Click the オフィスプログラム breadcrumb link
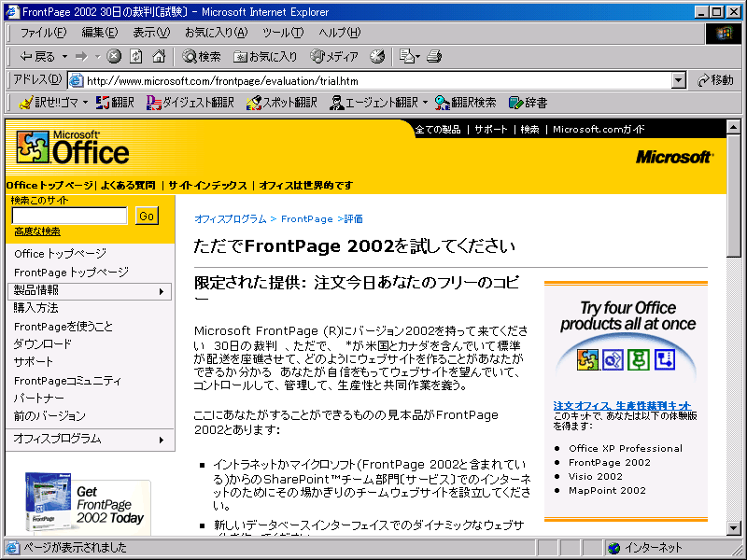 (231, 219)
